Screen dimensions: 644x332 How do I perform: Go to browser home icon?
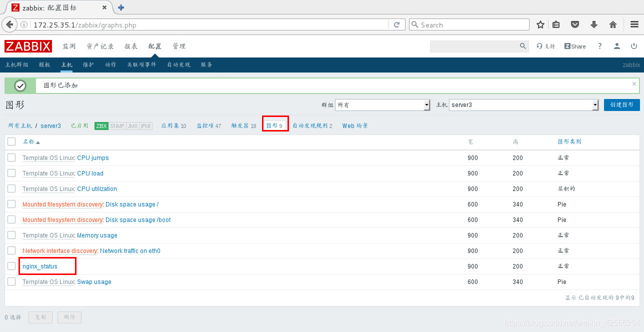[613, 24]
